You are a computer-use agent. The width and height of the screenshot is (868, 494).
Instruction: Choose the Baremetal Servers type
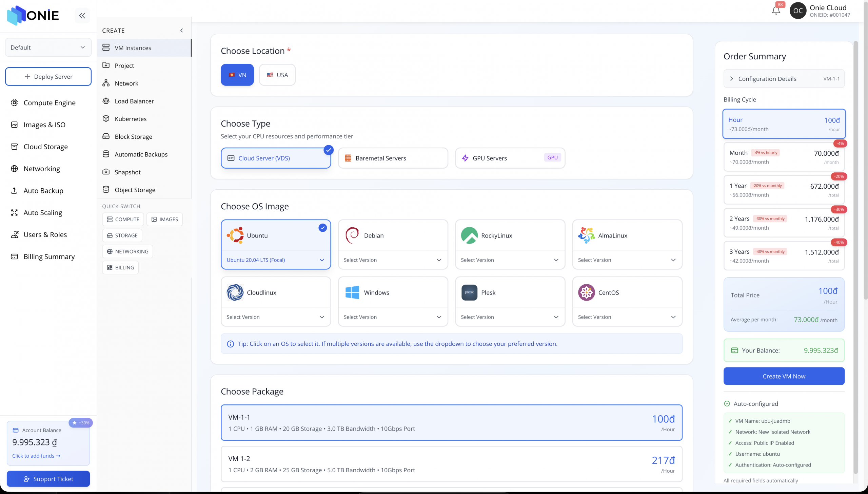tap(393, 158)
